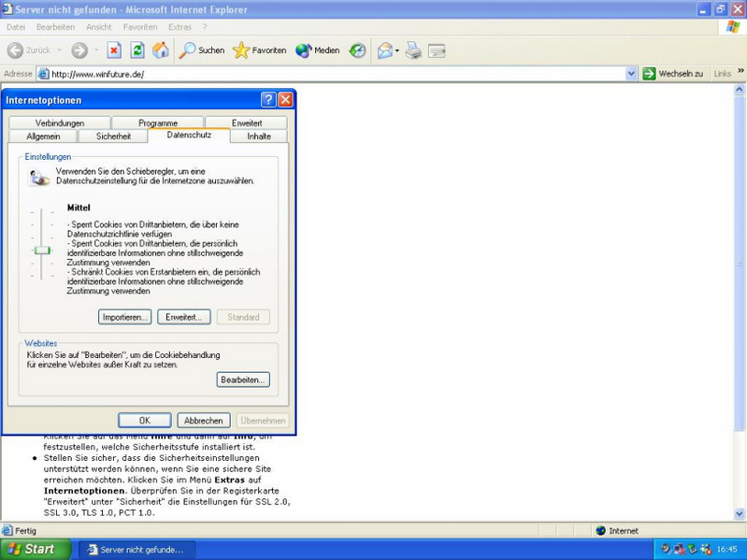Open the Medien toolbar button
This screenshot has width=747, height=560.
(318, 50)
